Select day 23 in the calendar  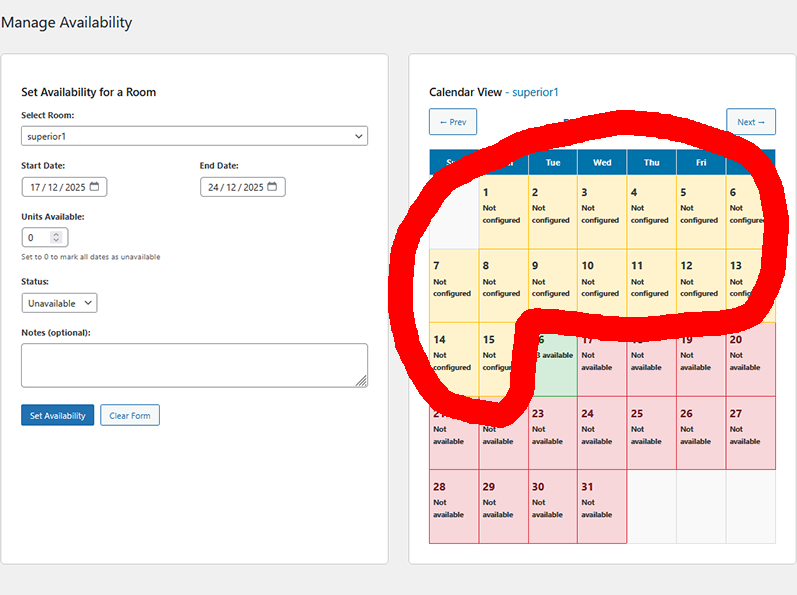[553, 433]
